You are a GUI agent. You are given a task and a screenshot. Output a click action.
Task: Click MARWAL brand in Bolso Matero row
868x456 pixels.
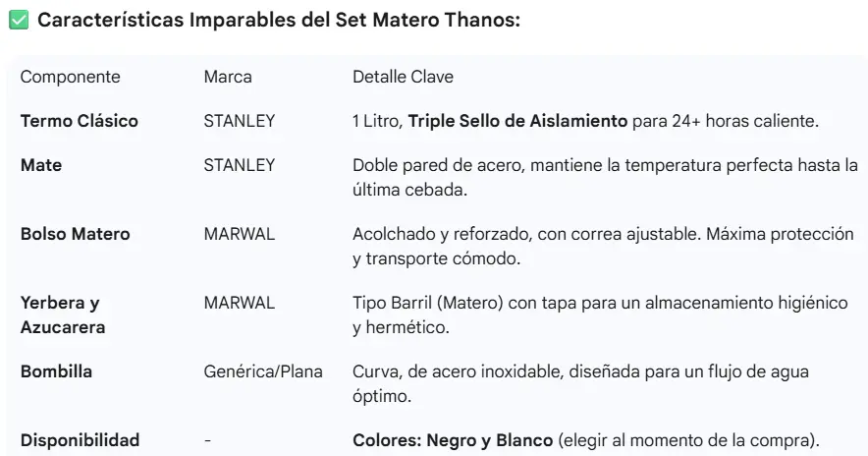pos(239,235)
